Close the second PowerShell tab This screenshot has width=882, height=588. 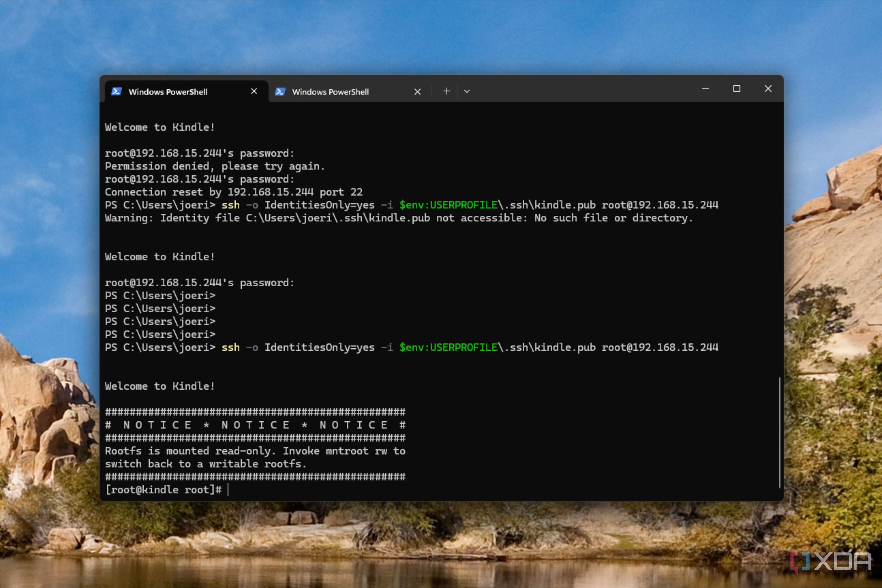(418, 91)
